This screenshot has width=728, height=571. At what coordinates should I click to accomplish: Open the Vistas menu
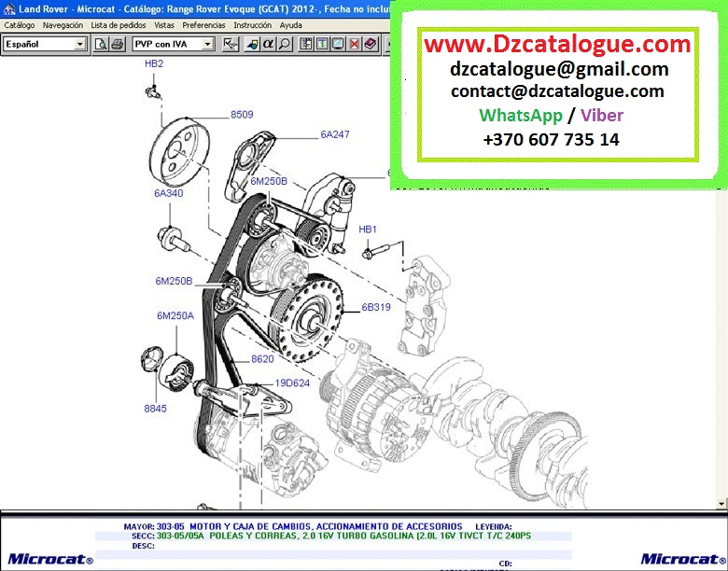(164, 25)
